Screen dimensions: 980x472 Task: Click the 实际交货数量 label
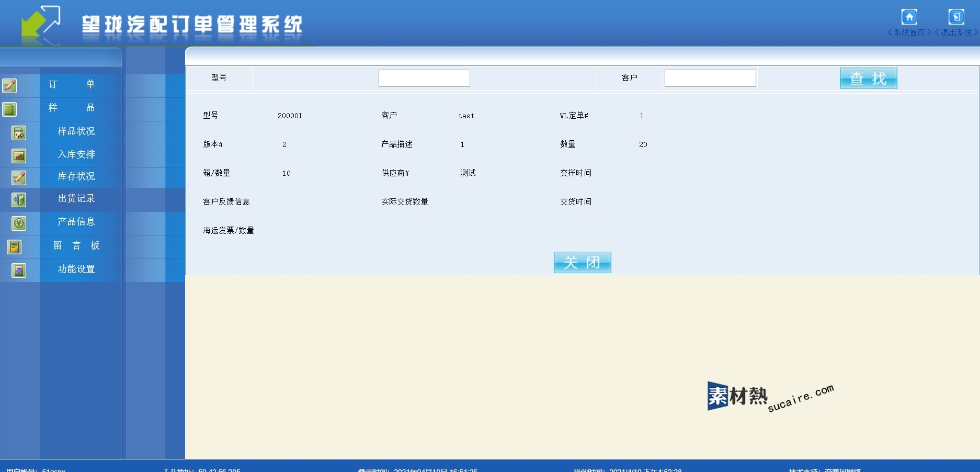tap(405, 201)
